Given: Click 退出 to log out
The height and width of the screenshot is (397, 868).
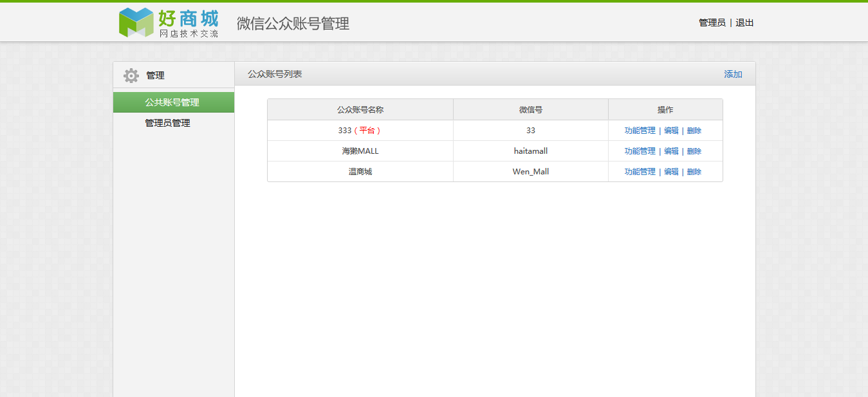Looking at the screenshot, I should click(744, 23).
